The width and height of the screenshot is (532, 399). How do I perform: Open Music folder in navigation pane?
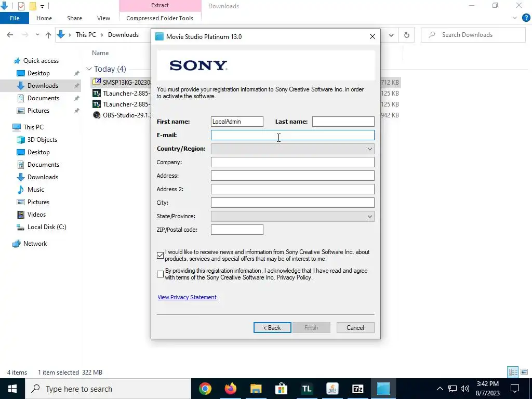click(x=36, y=189)
